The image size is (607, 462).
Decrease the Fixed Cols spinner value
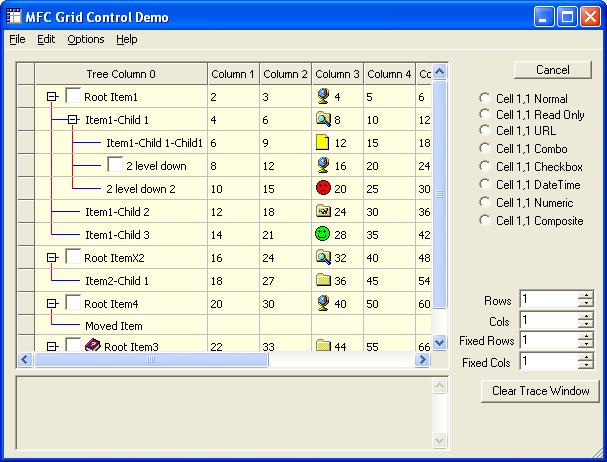[586, 365]
